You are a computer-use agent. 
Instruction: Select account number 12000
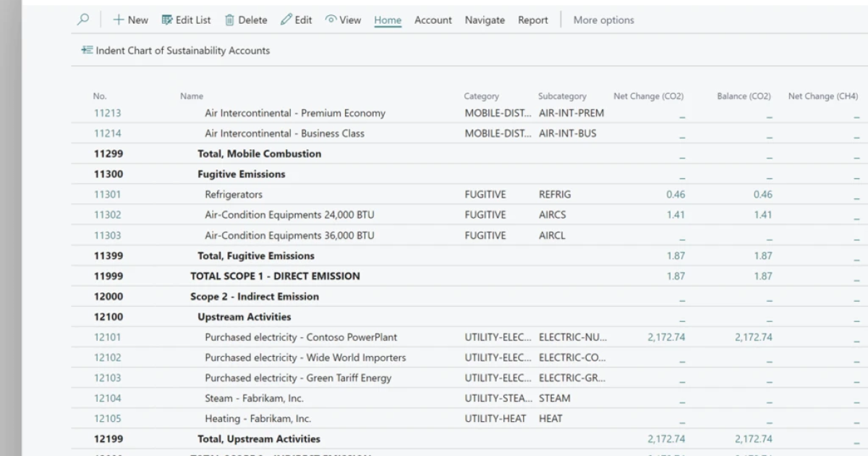pyautogui.click(x=109, y=296)
